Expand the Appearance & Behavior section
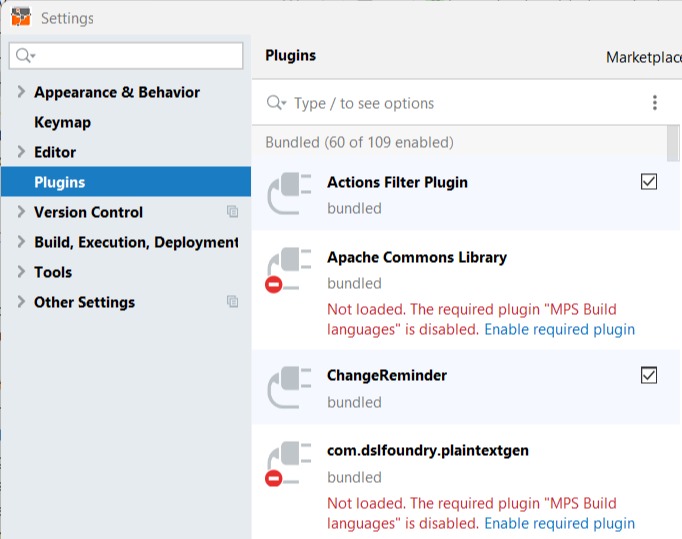682x539 pixels. click(x=22, y=92)
